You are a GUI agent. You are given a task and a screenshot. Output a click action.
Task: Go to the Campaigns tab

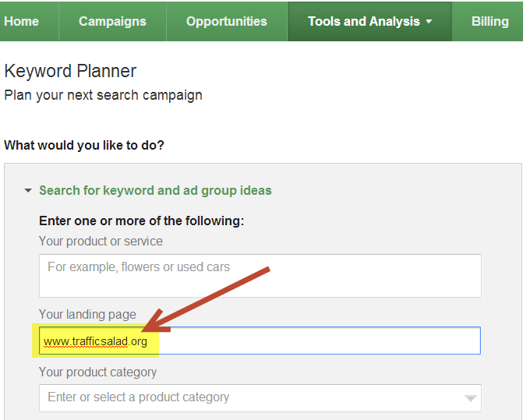coord(111,21)
